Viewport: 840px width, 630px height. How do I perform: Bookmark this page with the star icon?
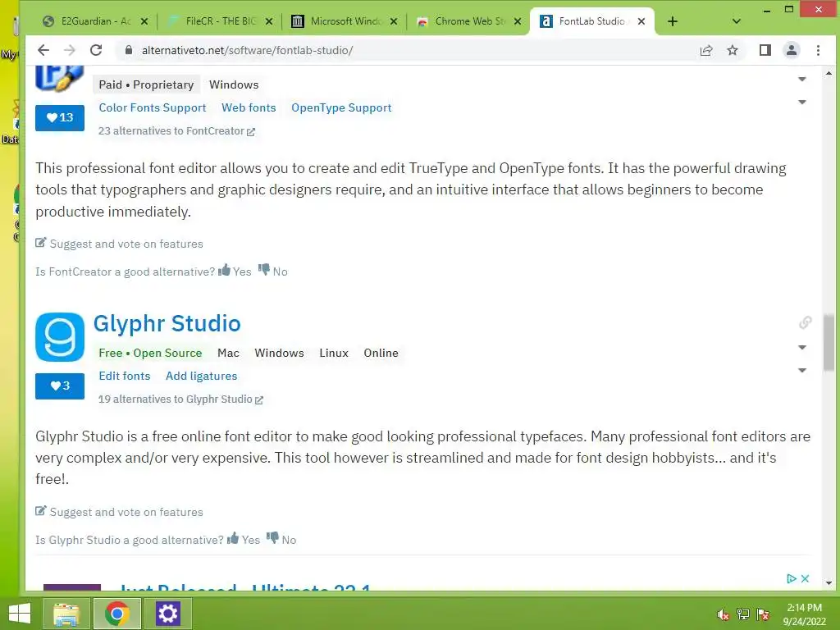pos(733,50)
